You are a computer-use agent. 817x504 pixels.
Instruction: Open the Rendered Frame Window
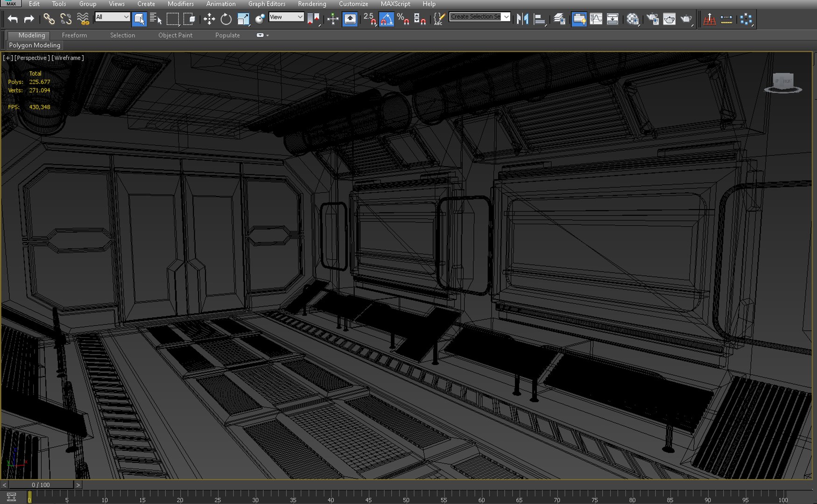[x=669, y=19]
